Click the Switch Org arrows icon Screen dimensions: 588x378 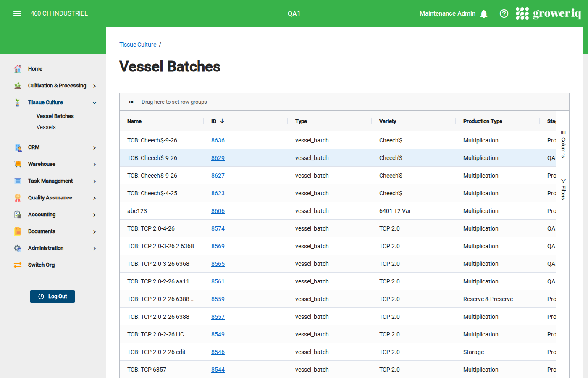(18, 265)
